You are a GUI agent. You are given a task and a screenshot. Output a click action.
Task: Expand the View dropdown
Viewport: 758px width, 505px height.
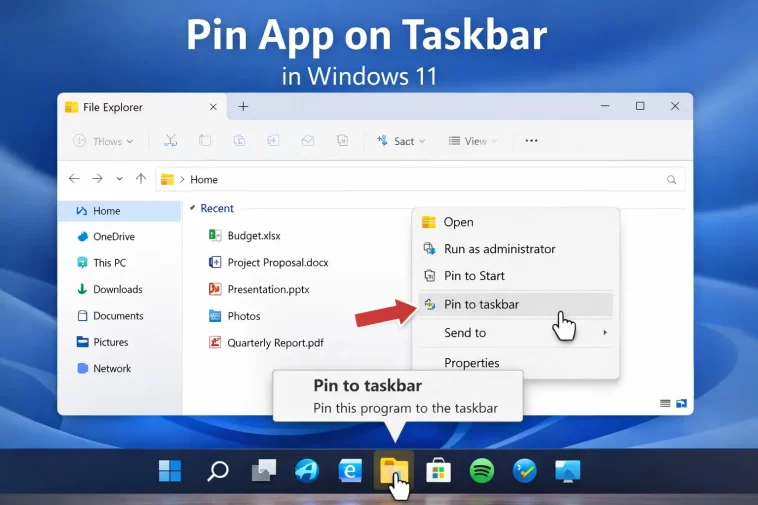tap(473, 141)
